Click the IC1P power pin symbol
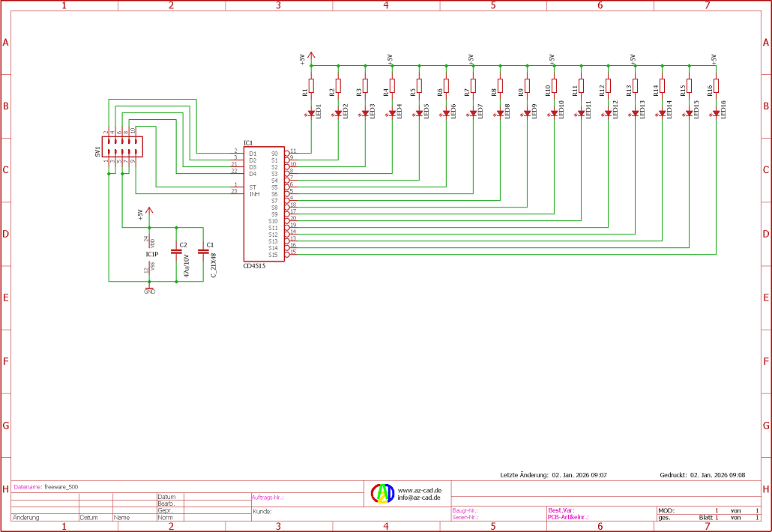 coord(150,255)
